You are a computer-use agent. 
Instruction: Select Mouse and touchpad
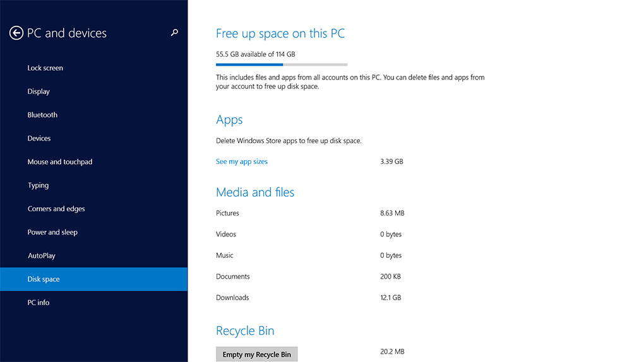pos(60,162)
